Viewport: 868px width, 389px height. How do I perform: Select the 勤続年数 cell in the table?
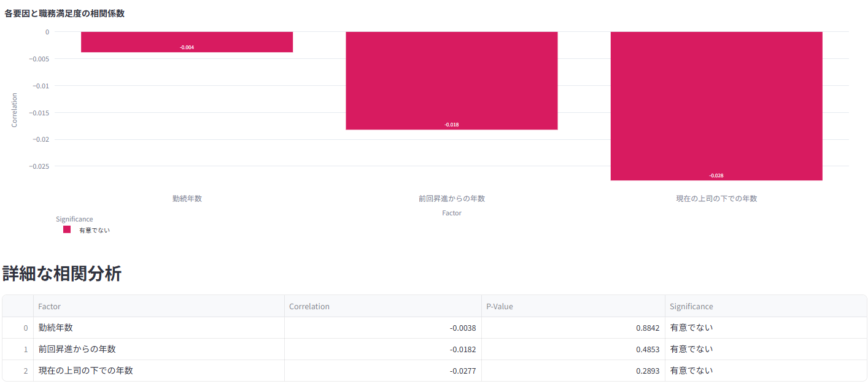[x=159, y=328]
